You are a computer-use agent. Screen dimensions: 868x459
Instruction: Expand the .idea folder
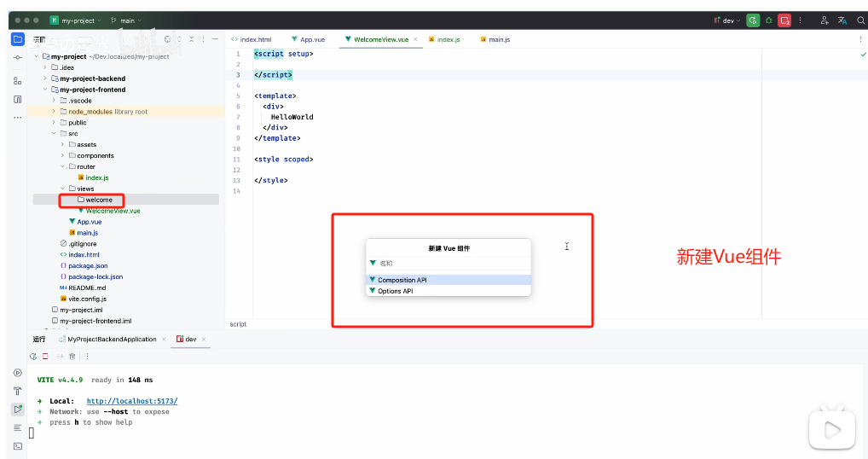click(45, 67)
